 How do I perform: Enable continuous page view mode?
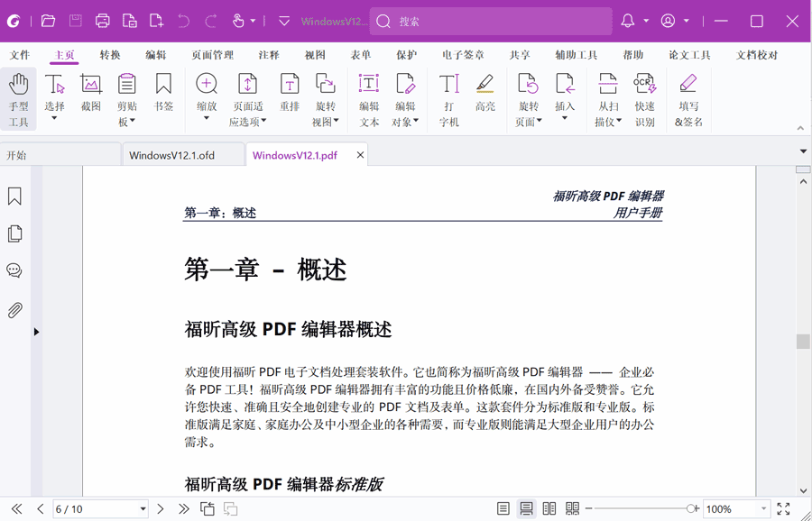point(526,508)
